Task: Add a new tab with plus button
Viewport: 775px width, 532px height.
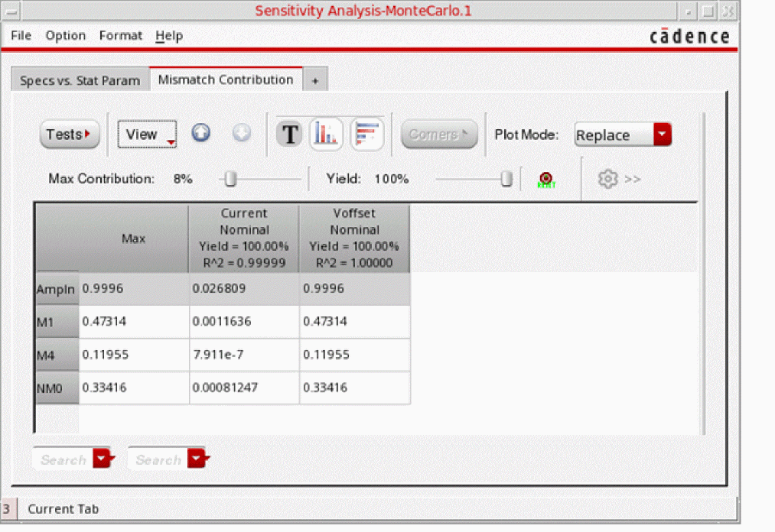Action: point(314,81)
